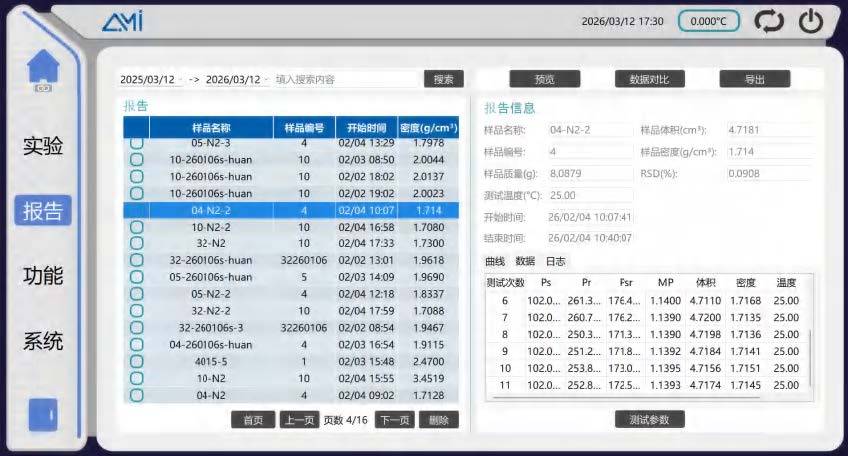Click the search content input field
The height and width of the screenshot is (456, 848).
click(x=346, y=80)
